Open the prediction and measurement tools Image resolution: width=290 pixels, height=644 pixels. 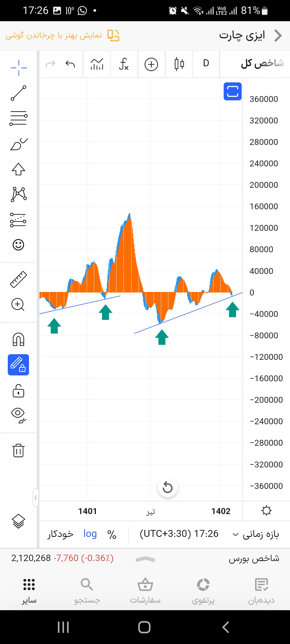(18, 220)
